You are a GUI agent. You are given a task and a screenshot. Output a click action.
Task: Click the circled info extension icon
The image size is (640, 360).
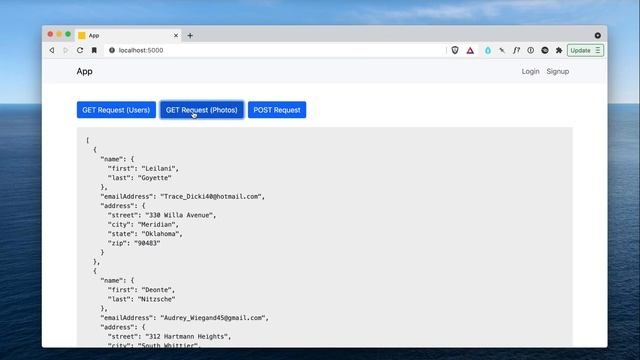click(531, 50)
